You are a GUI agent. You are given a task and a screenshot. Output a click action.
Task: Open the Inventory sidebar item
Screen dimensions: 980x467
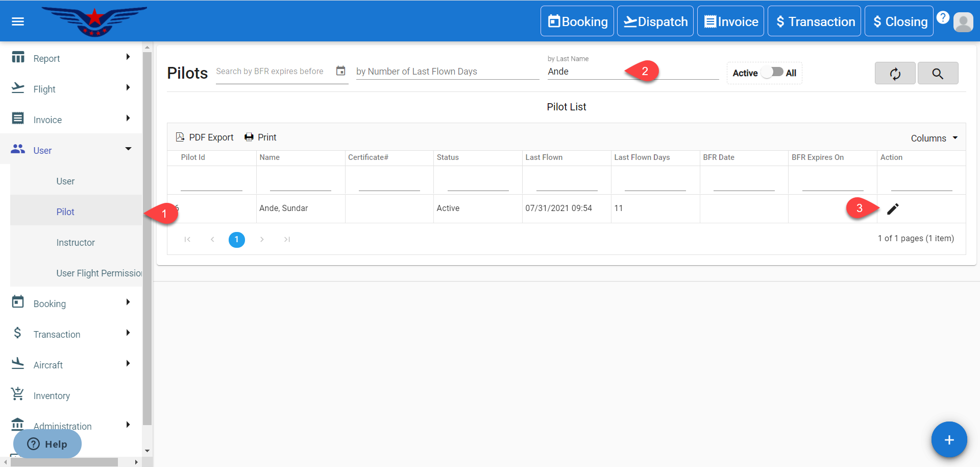[52, 395]
